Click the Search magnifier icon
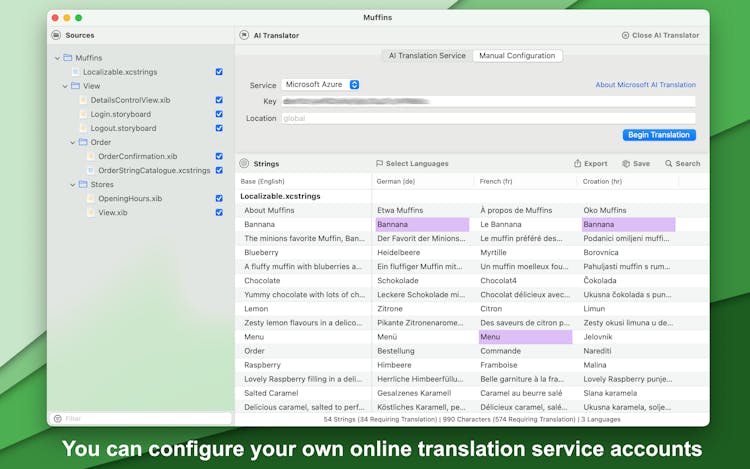The height and width of the screenshot is (469, 750). coord(669,164)
